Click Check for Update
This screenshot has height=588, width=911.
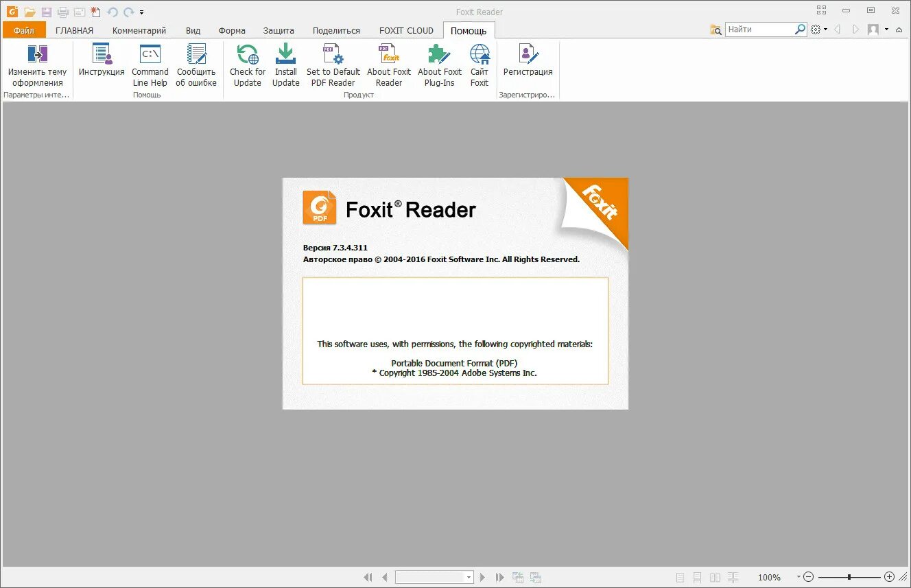[248, 65]
